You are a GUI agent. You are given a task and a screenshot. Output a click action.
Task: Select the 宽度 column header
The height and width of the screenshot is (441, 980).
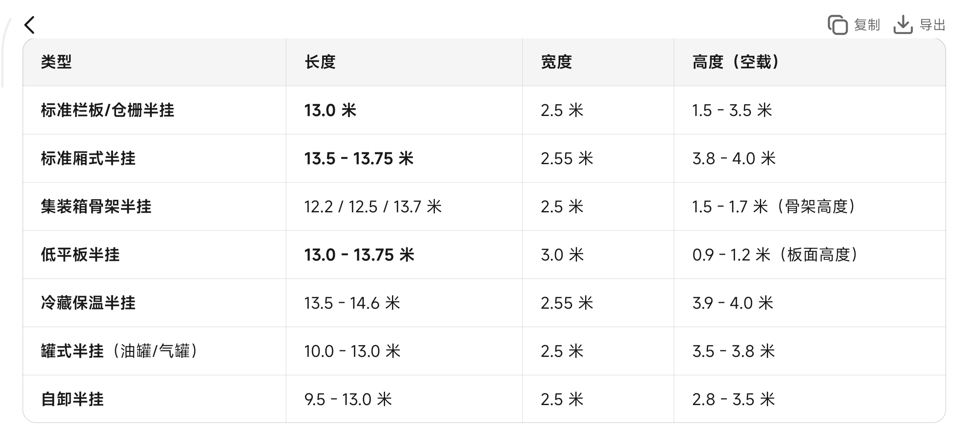tap(556, 62)
